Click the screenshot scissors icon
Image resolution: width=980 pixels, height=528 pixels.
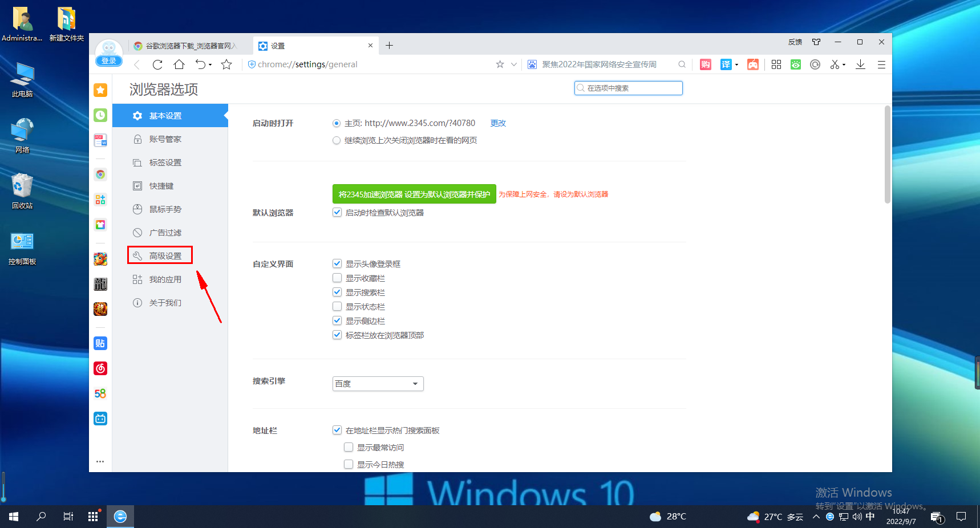pos(835,64)
